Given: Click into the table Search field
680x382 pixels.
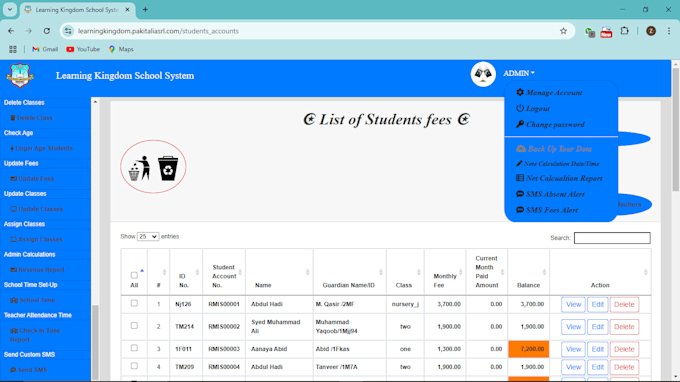Looking at the screenshot, I should click(x=612, y=238).
